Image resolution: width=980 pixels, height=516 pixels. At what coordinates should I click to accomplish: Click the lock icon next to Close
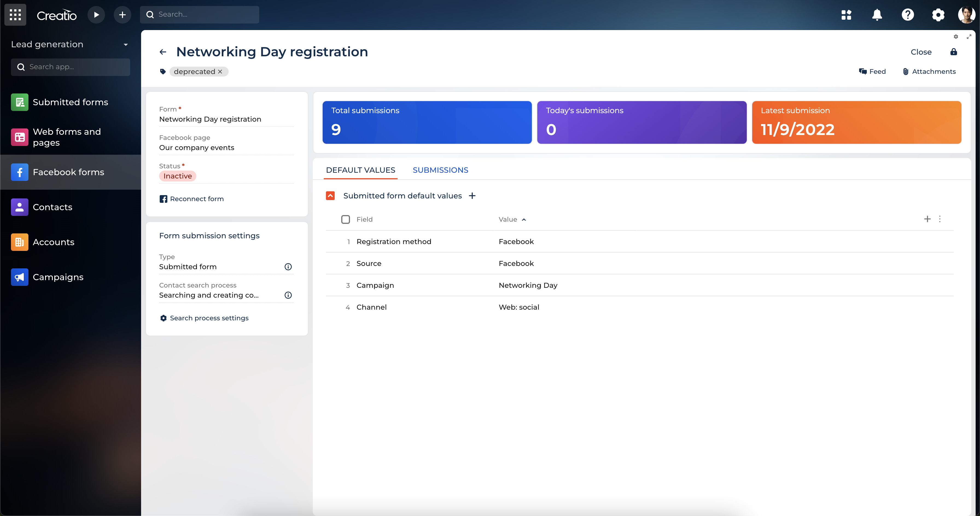click(953, 52)
